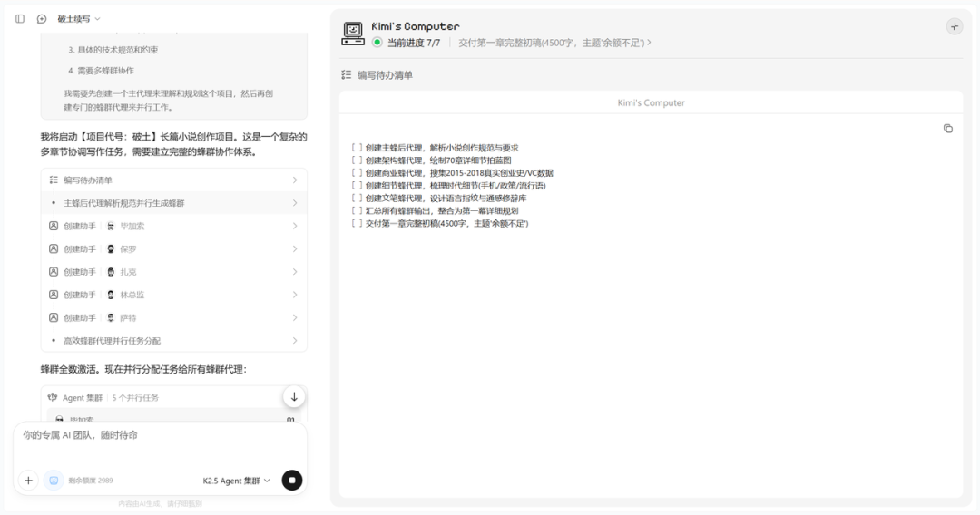The image size is (980, 515).
Task: Click the 内容由AI生成 disclaimer text
Action: tap(160, 504)
